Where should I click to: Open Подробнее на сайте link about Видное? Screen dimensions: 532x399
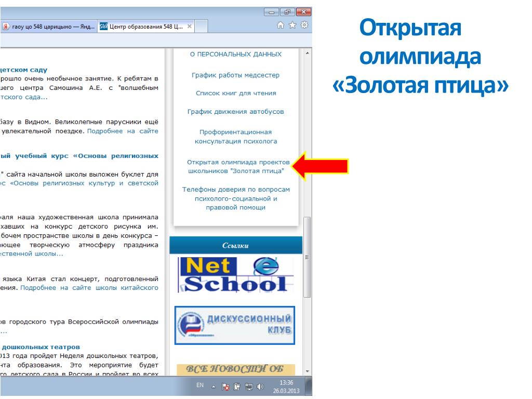[x=123, y=131]
